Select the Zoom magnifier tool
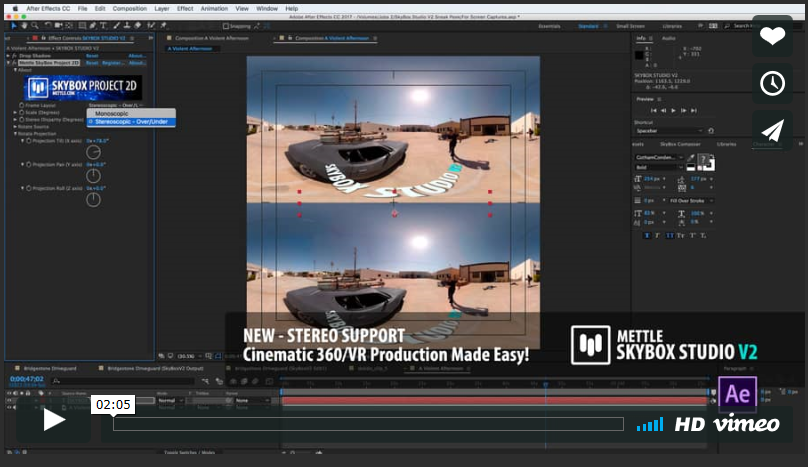 click(35, 25)
